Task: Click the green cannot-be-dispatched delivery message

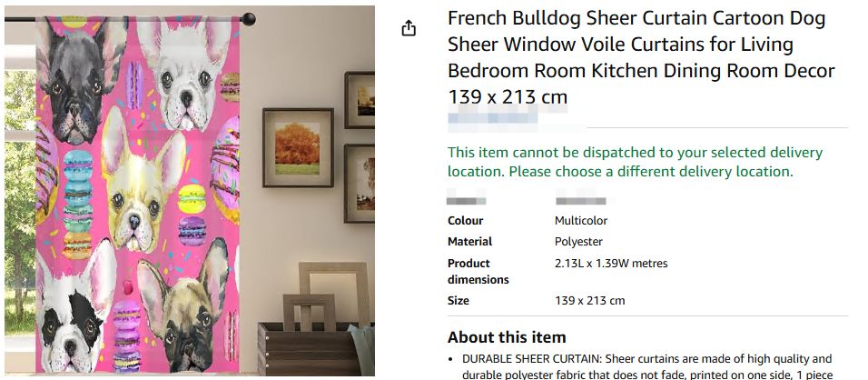Action: pyautogui.click(x=635, y=162)
